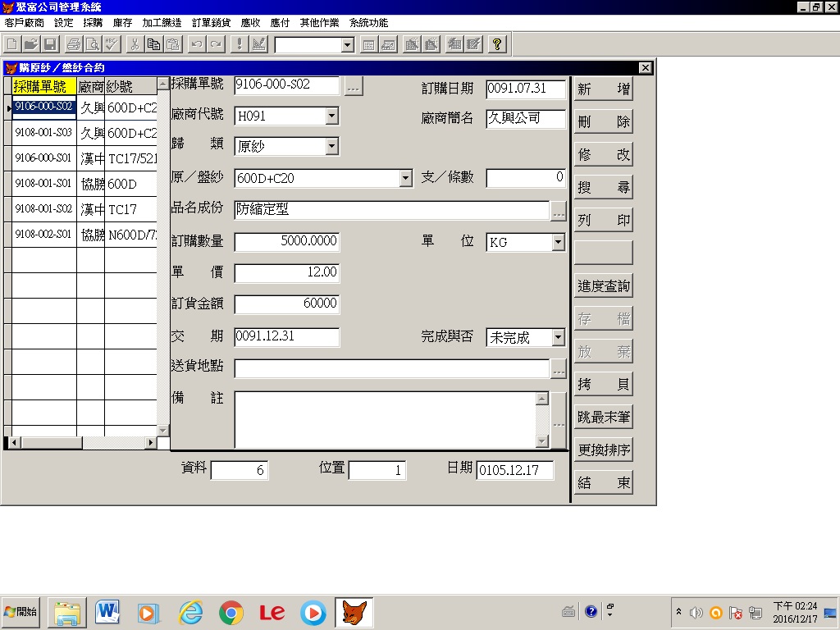Click the 進度查詢 button
The height and width of the screenshot is (630, 840).
[603, 285]
